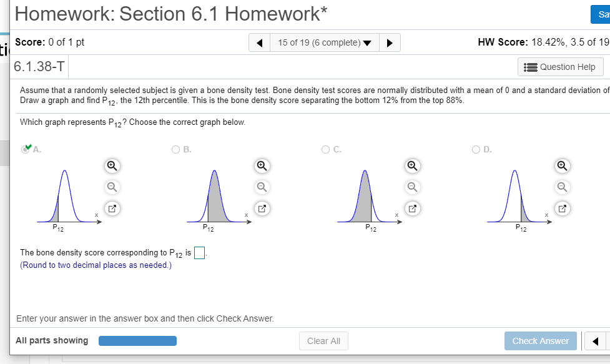Go to the previous question arrow
The height and width of the screenshot is (364, 610).
(260, 43)
